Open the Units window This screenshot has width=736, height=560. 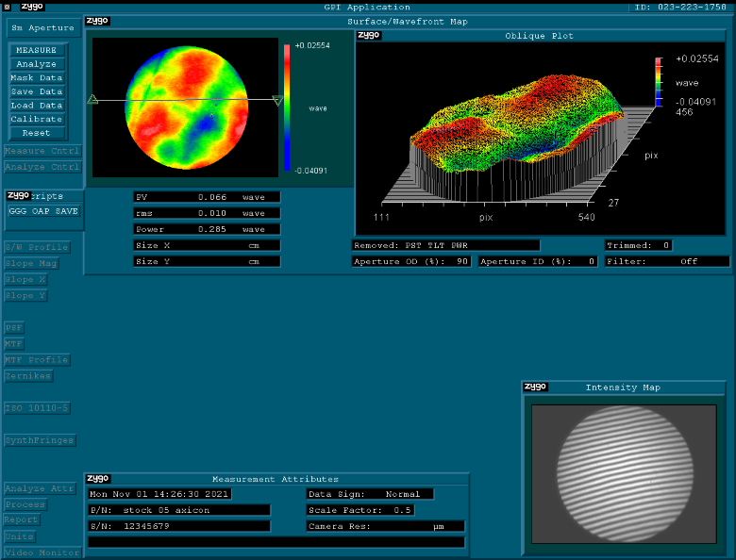pos(20,536)
